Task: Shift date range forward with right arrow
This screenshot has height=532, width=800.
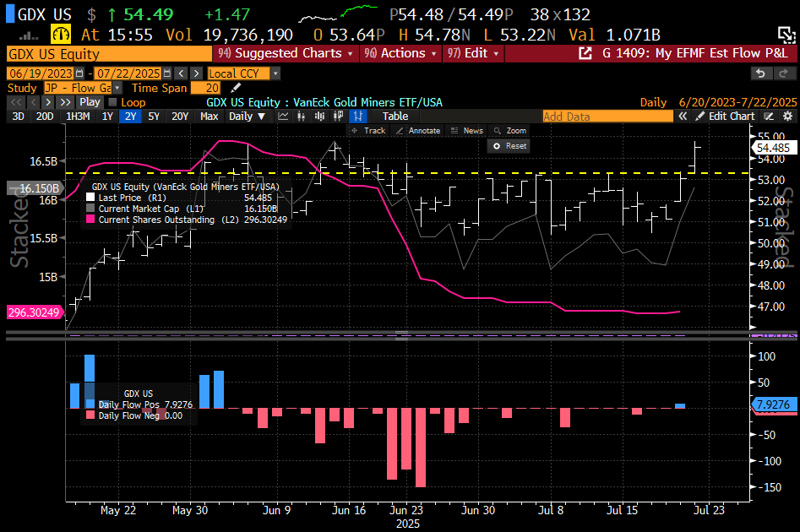Action: coord(197,73)
